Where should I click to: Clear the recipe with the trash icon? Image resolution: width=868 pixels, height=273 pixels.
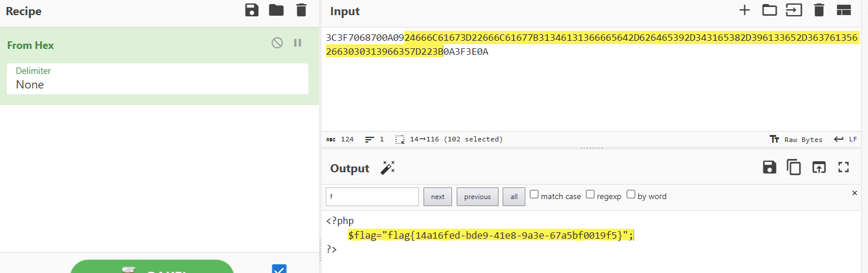(301, 10)
